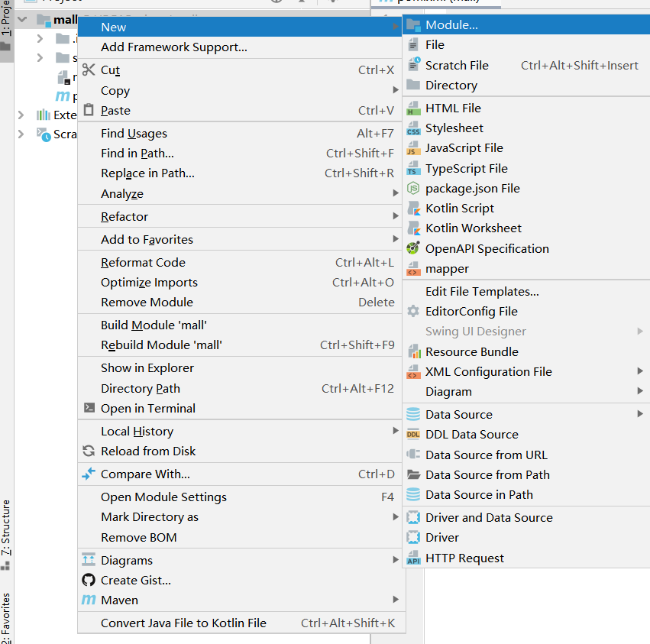Choose Find in Path menu entry
This screenshot has width=650, height=644.
tap(240, 154)
